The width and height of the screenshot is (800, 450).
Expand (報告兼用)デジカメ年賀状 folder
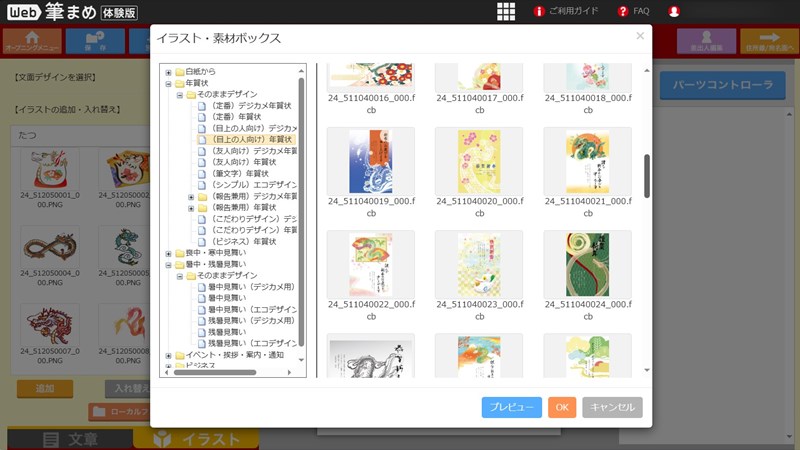191,197
